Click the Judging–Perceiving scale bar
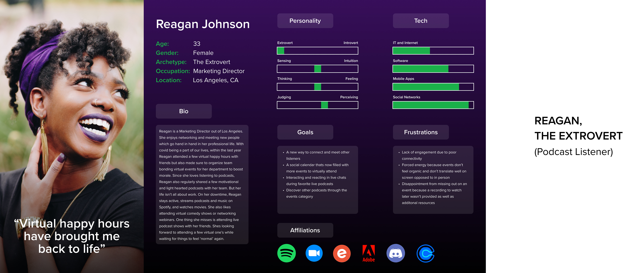 point(317,105)
